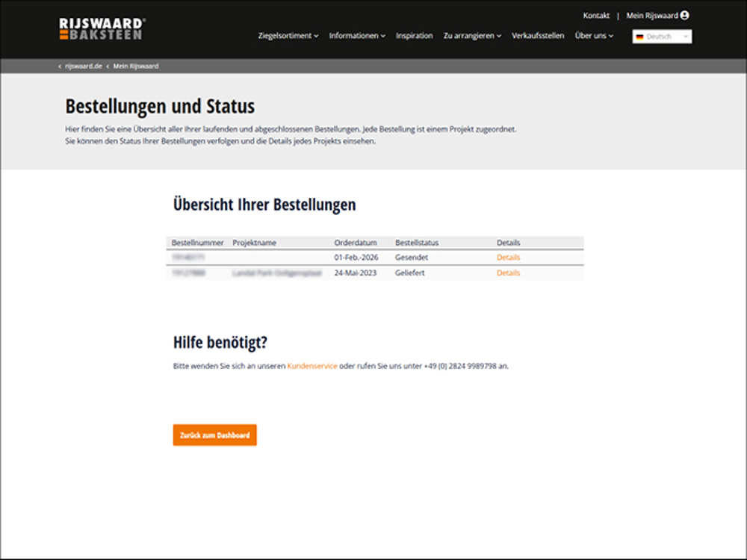747x560 pixels.
Task: Expand the Ziegelsortiment menu
Action: pos(288,36)
